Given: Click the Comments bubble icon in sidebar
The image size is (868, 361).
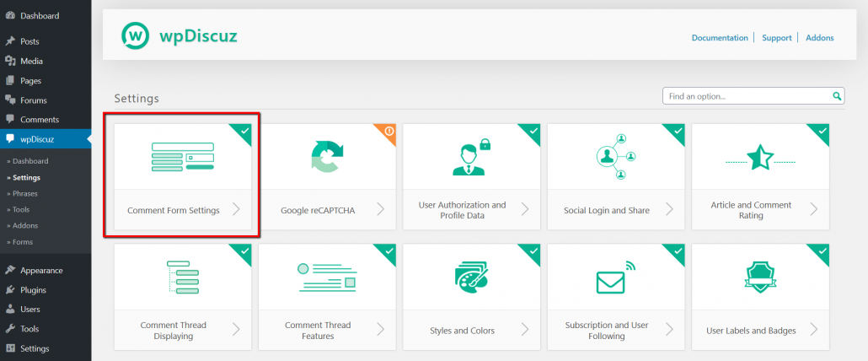Looking at the screenshot, I should [10, 119].
